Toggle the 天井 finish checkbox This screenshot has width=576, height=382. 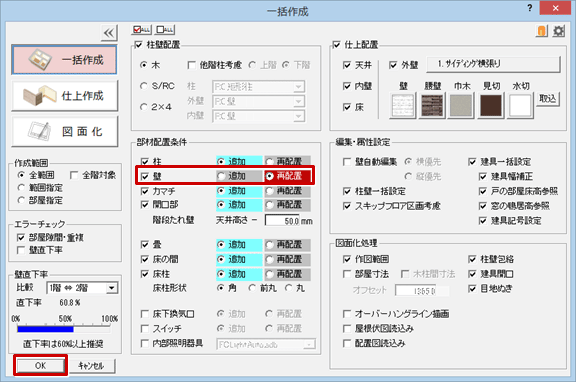coord(346,65)
